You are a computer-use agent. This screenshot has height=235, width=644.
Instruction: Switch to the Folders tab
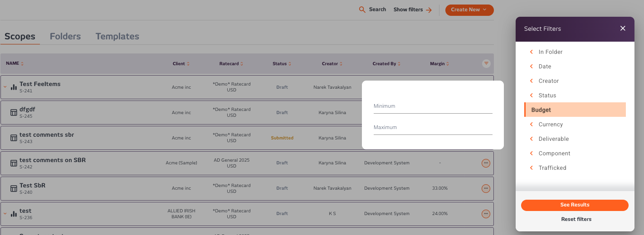(65, 37)
